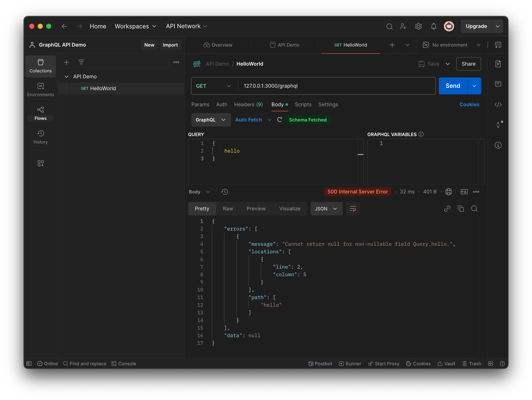This screenshot has width=532, height=400.
Task: Open the GET request method dropdown
Action: pyautogui.click(x=214, y=86)
